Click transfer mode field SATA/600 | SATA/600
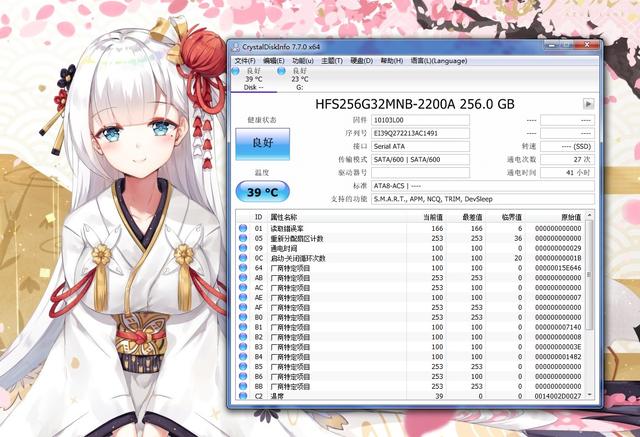Image resolution: width=640 pixels, height=437 pixels. point(420,160)
